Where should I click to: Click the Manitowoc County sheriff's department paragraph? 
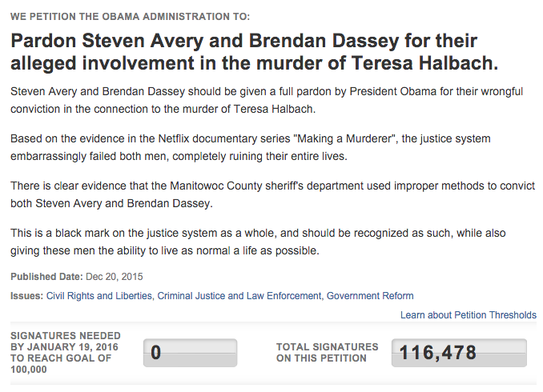(x=273, y=194)
